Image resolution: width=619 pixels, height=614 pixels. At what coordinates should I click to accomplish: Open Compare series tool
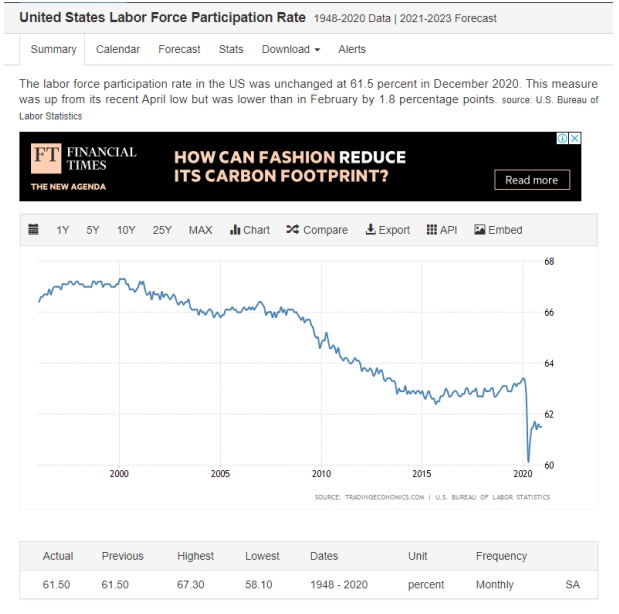point(317,230)
